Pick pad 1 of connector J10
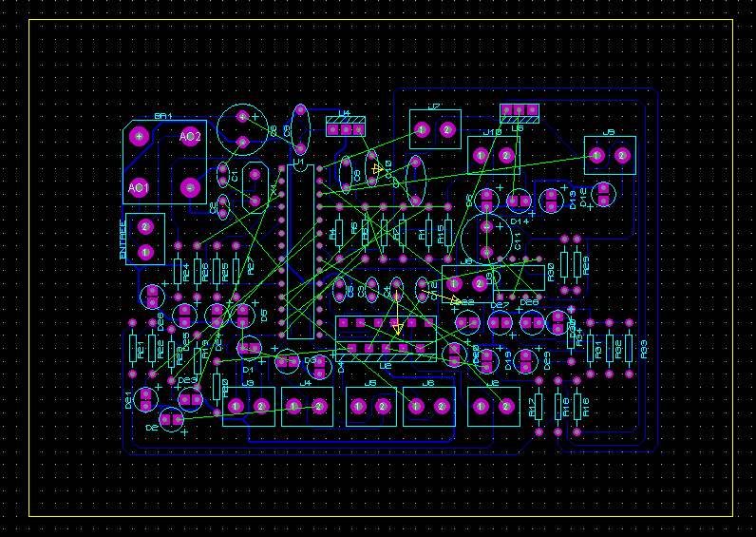Image resolution: width=756 pixels, height=537 pixels. tap(481, 155)
